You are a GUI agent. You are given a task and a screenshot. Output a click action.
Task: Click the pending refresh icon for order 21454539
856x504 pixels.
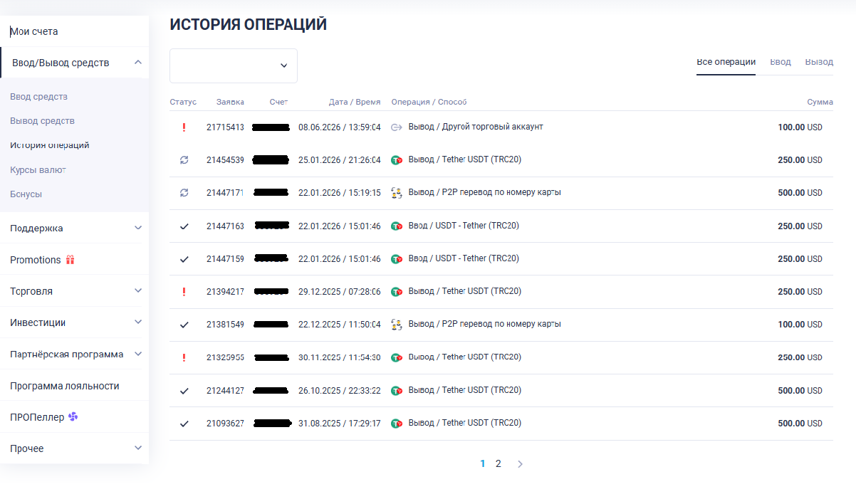pyautogui.click(x=184, y=160)
